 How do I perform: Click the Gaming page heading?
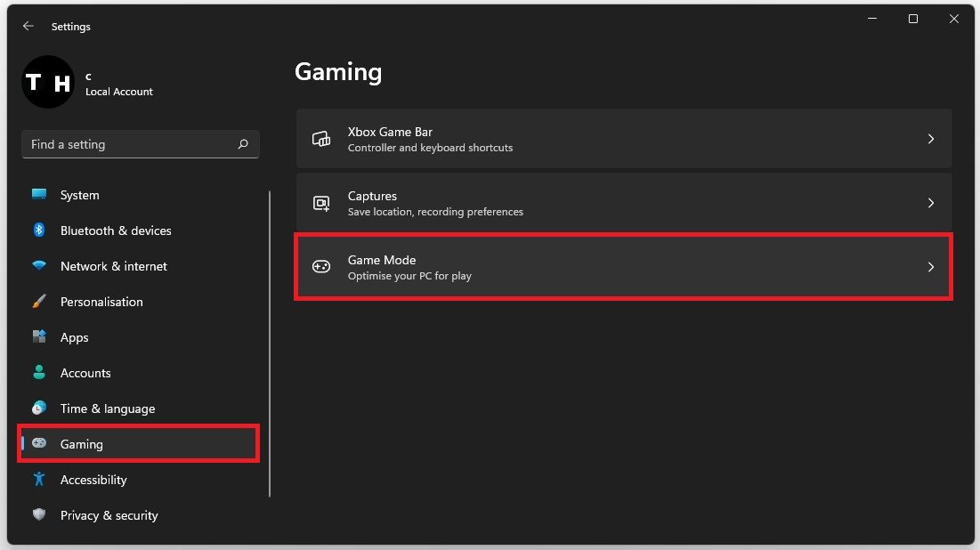click(x=338, y=72)
